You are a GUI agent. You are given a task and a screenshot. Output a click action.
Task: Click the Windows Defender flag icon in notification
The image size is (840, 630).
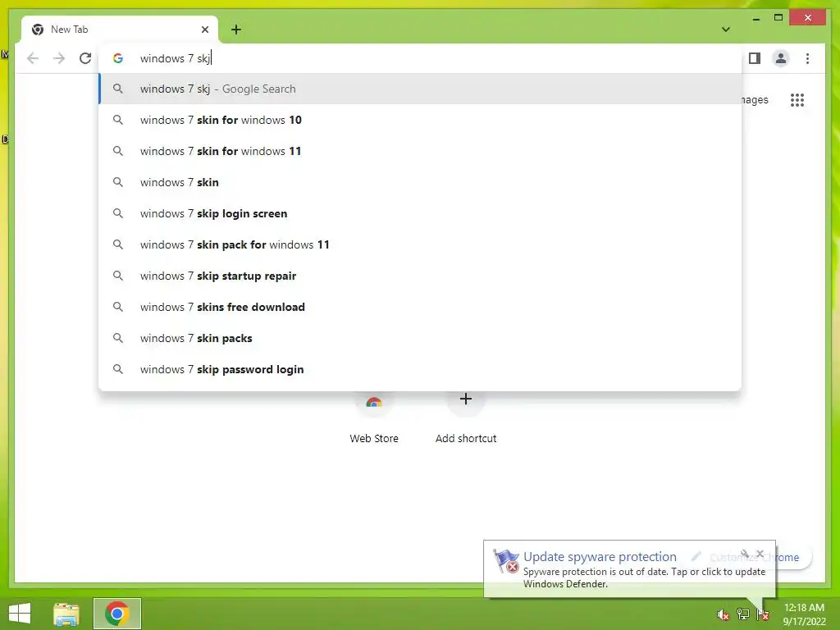(x=505, y=561)
